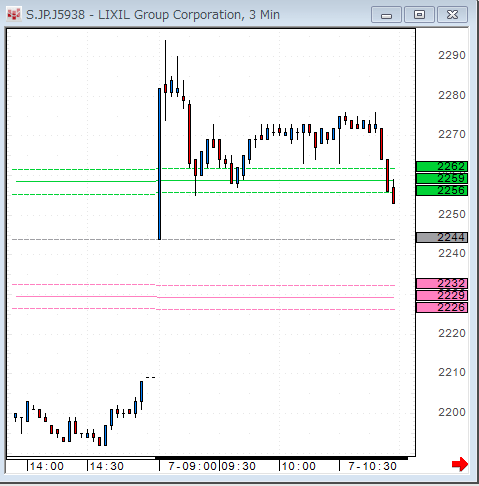Click the 2270 price axis label
Image resolution: width=479 pixels, height=486 pixels.
[x=452, y=134]
